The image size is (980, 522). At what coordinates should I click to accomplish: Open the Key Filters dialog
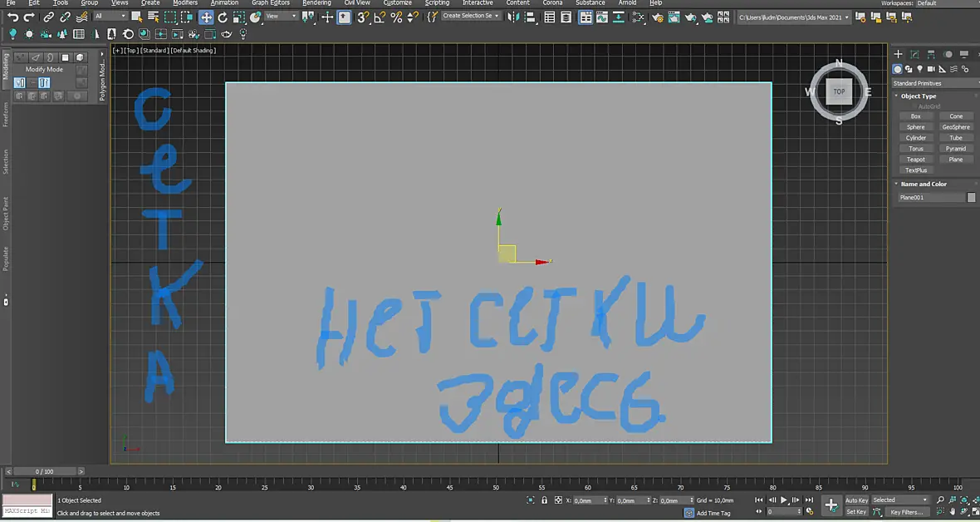coord(908,512)
